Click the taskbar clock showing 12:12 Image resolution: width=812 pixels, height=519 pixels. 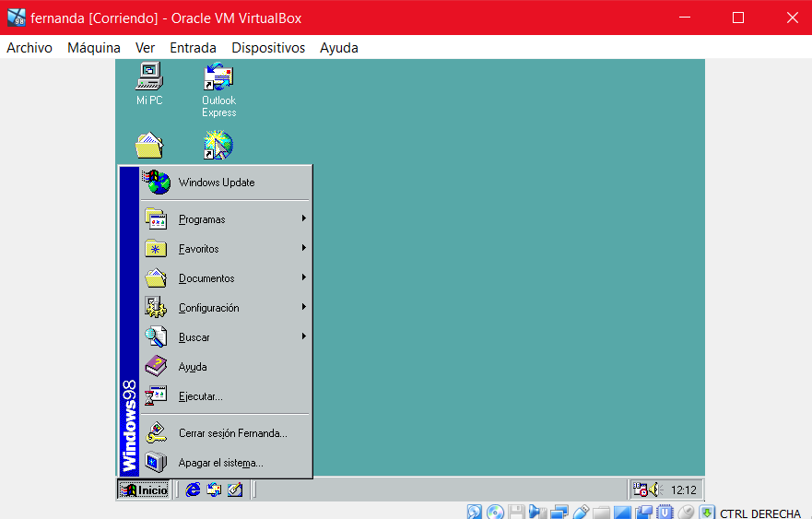683,490
